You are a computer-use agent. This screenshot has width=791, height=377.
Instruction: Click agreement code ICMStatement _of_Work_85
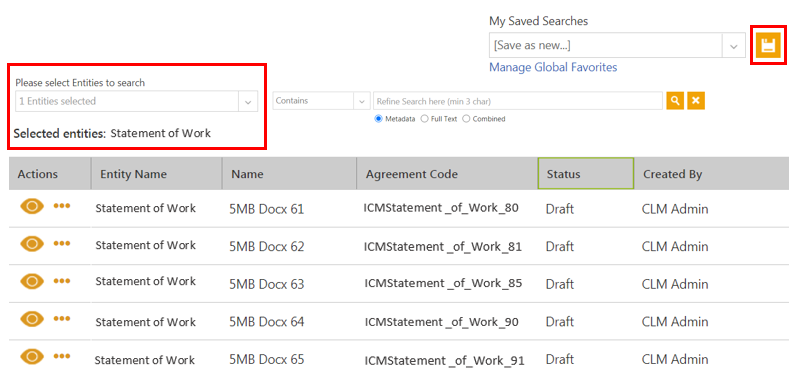tap(443, 284)
